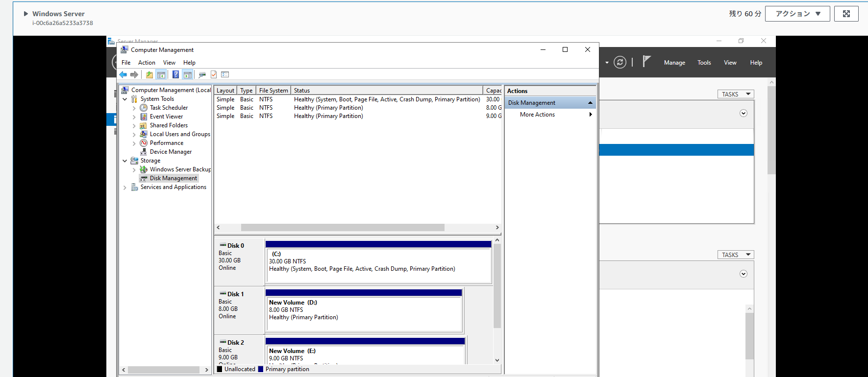
Task: Click the Type column header
Action: coord(247,91)
